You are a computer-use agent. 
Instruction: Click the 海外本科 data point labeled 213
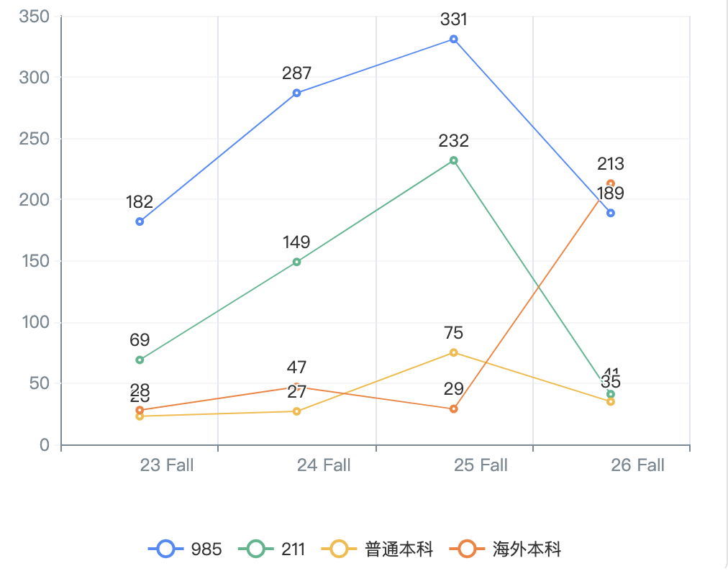[611, 183]
